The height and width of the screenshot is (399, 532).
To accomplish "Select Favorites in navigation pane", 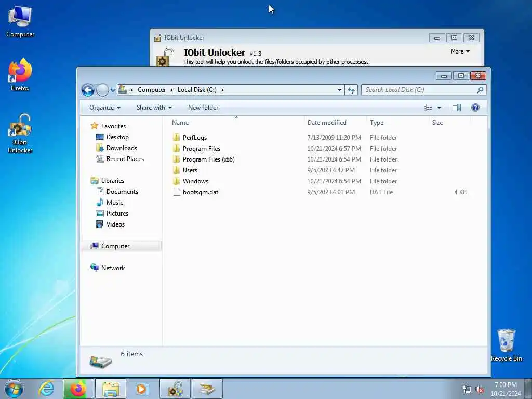I will point(113,126).
